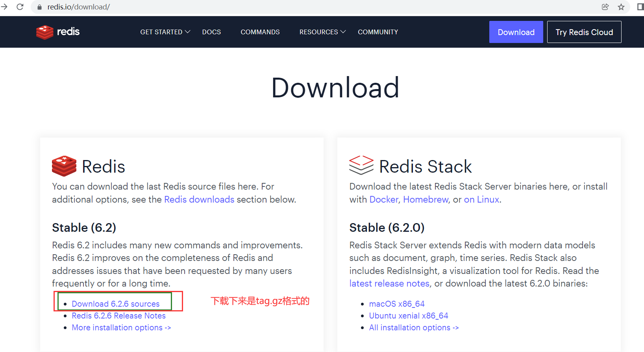Open the DOCS menu item
644x352 pixels.
[211, 32]
